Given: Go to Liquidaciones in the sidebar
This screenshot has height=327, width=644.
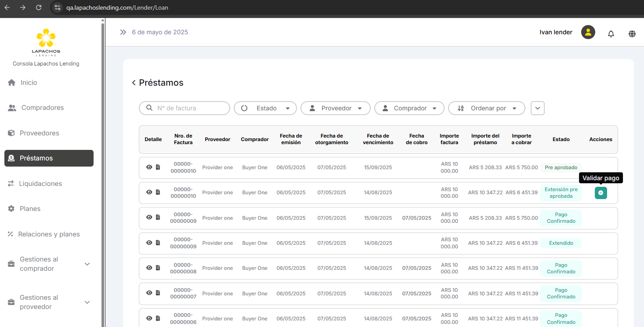Looking at the screenshot, I should (x=40, y=184).
